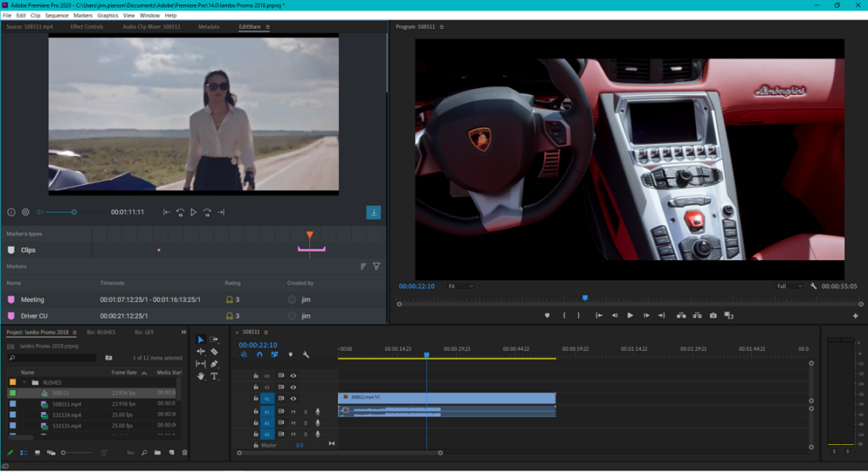Viewport: 868px width, 473px height.
Task: Select the Pen tool
Action: 214,364
